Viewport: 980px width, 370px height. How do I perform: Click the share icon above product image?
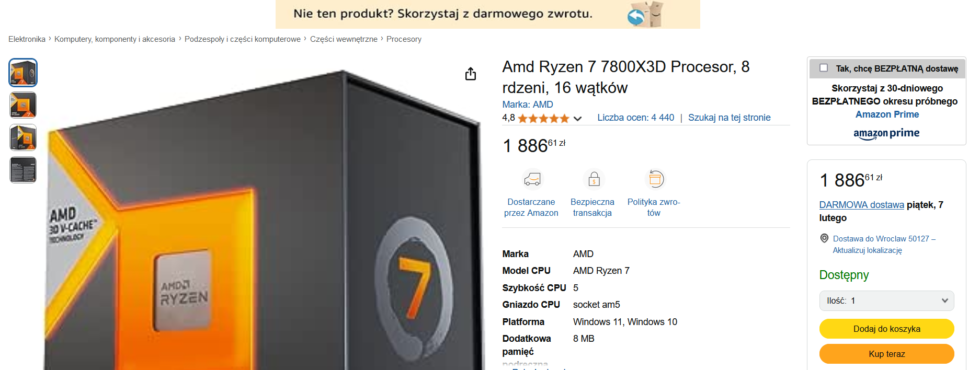tap(471, 74)
